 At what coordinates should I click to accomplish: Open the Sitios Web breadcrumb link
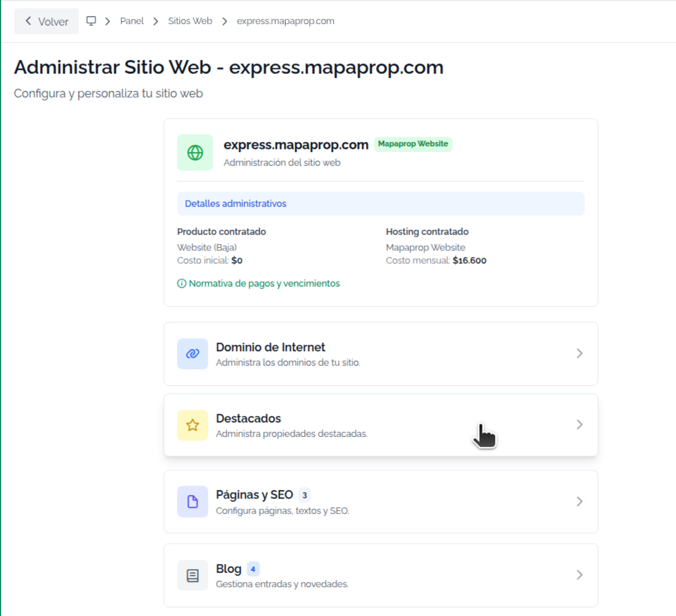pyautogui.click(x=190, y=21)
